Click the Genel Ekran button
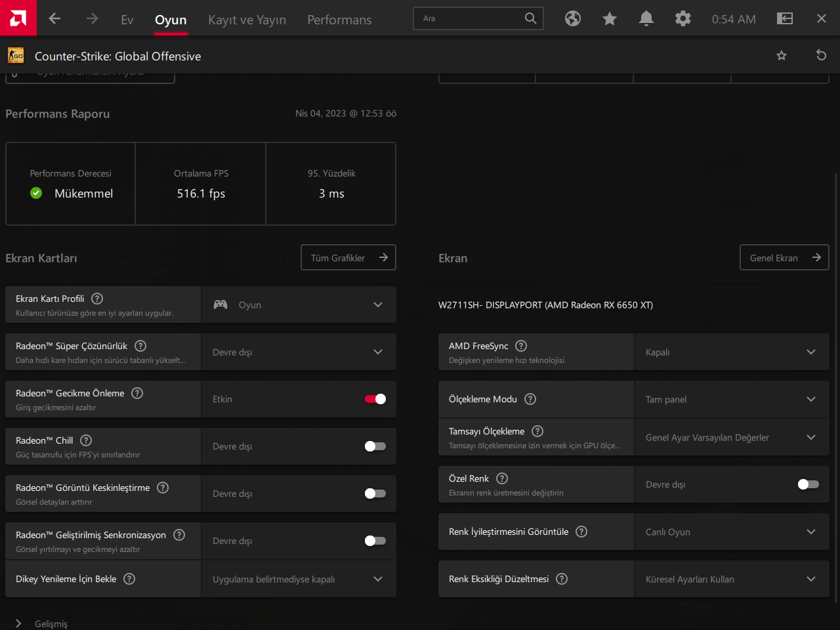840x630 pixels. coord(784,258)
